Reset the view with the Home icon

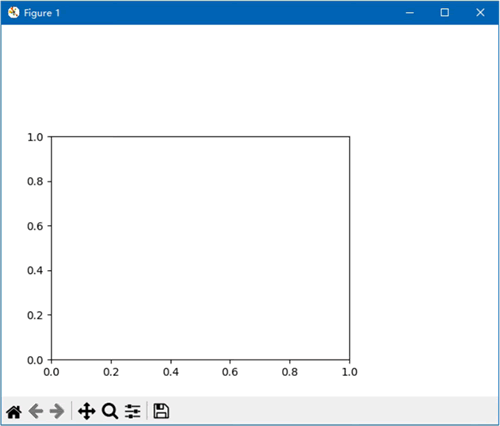point(14,412)
